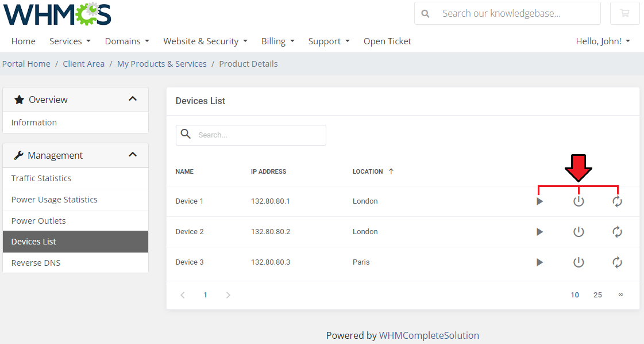The height and width of the screenshot is (344, 644).
Task: Open the Services dropdown menu
Action: pos(70,41)
